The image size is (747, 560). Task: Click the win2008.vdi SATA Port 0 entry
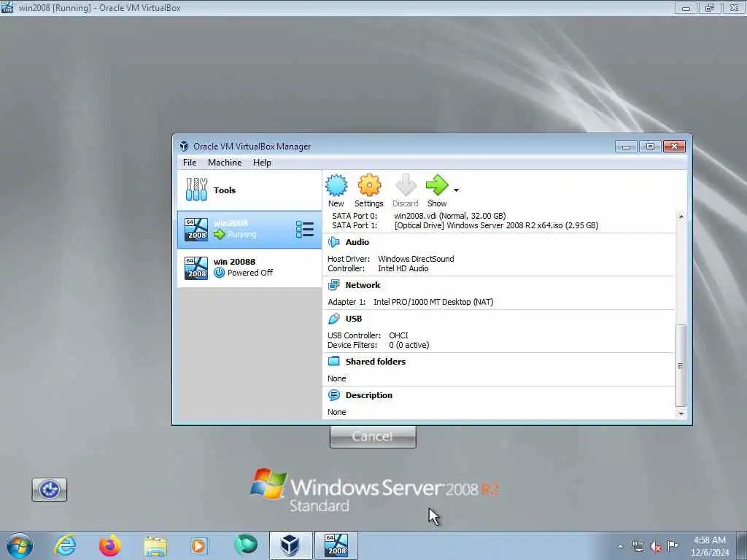pos(449,216)
